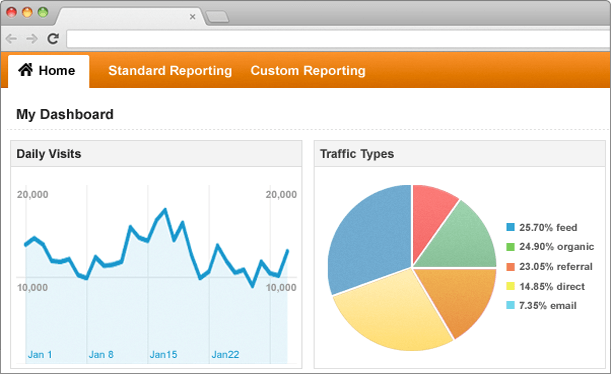Click the Jan15 axis label
The image size is (611, 374).
[x=164, y=355]
